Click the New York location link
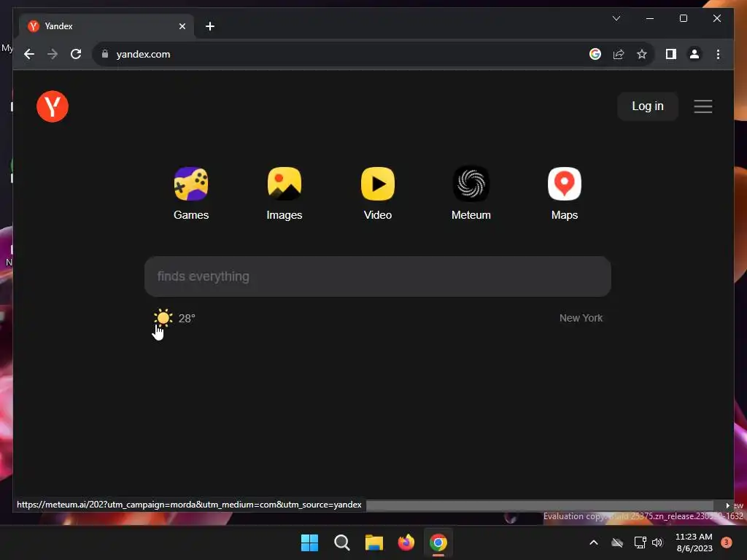 point(581,318)
